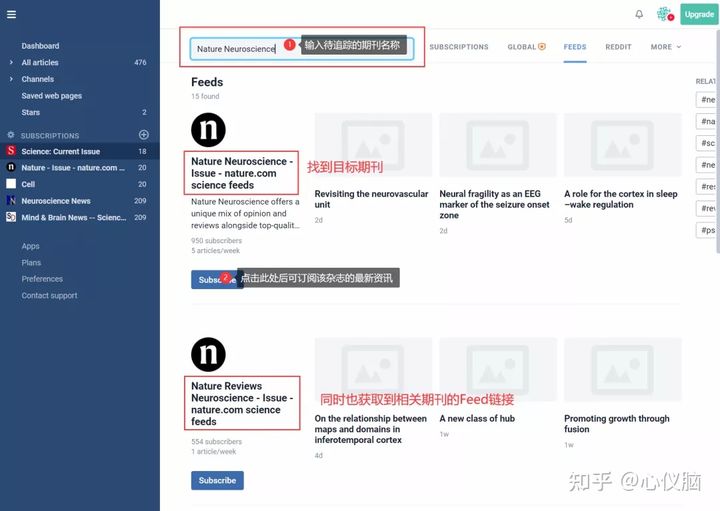Open the MORE dropdown

click(666, 47)
